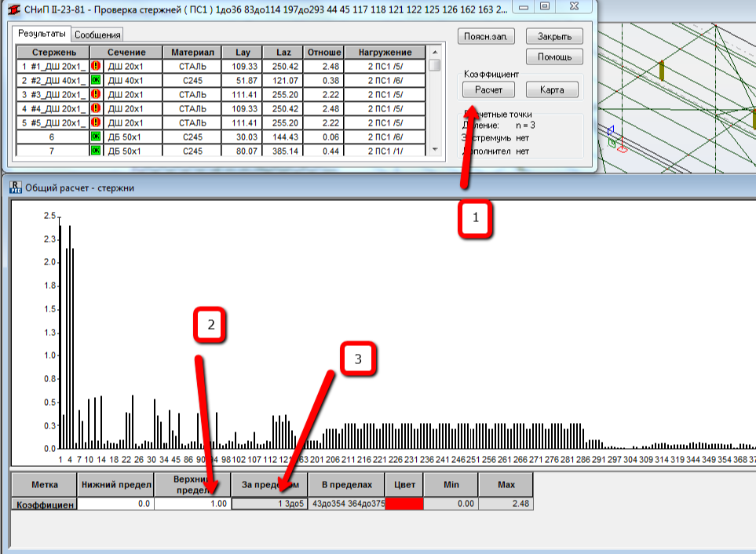Switch to the Сообщения tab
756x554 pixels.
point(97,35)
